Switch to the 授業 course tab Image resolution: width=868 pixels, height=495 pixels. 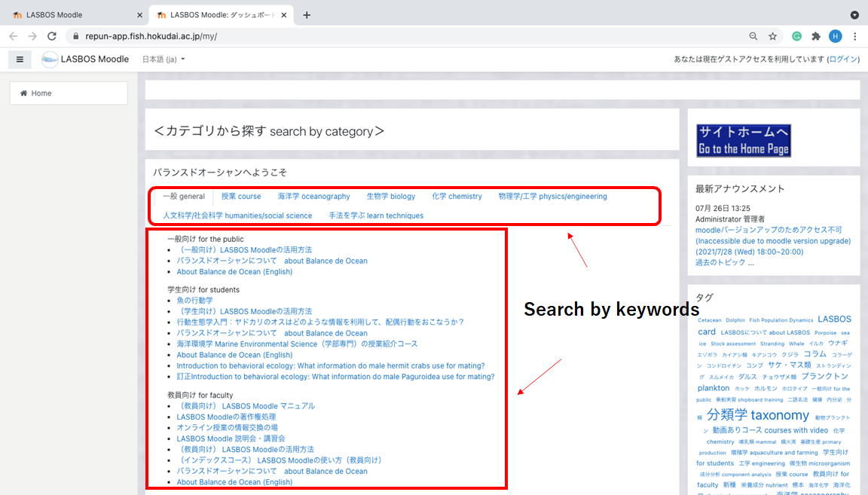[241, 197]
